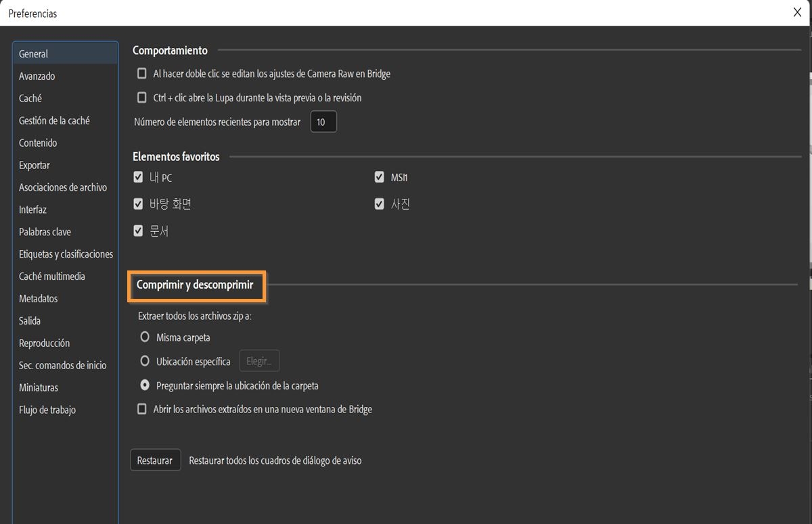
Task: Click the Comportamiento section heading
Action: [x=170, y=50]
